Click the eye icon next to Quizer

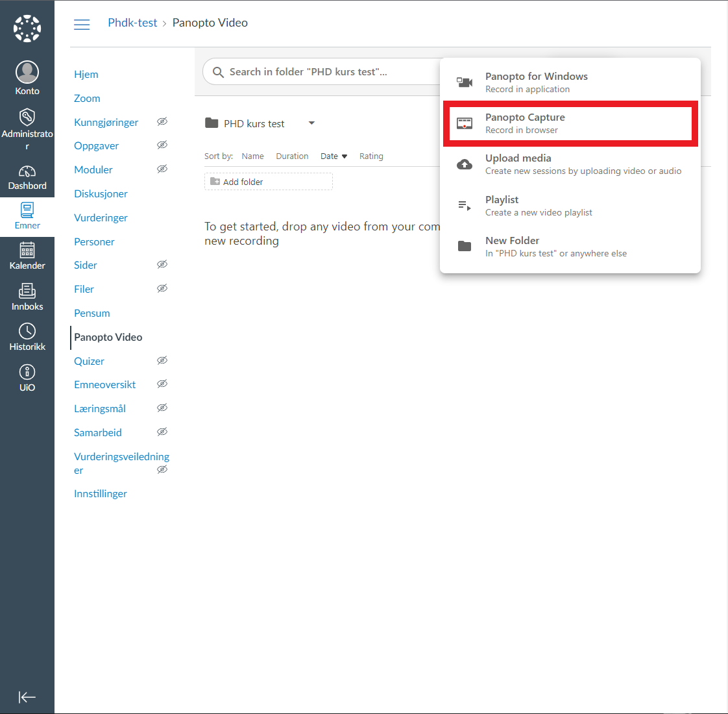[x=162, y=360]
